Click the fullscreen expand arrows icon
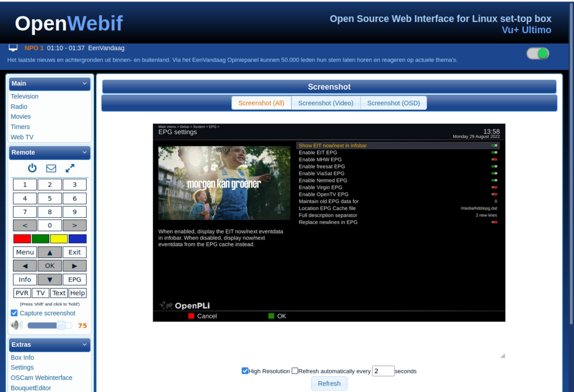The width and height of the screenshot is (574, 392). tap(69, 168)
